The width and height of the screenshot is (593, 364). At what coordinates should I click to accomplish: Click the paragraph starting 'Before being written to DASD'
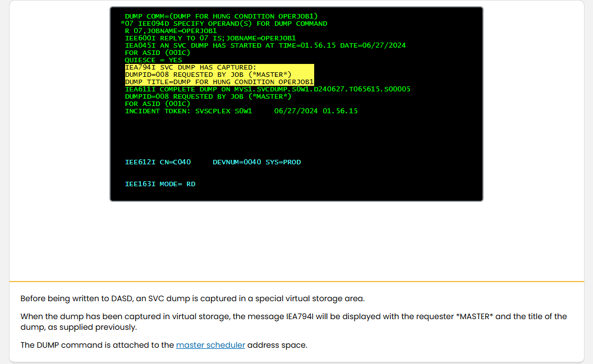[x=192, y=298]
